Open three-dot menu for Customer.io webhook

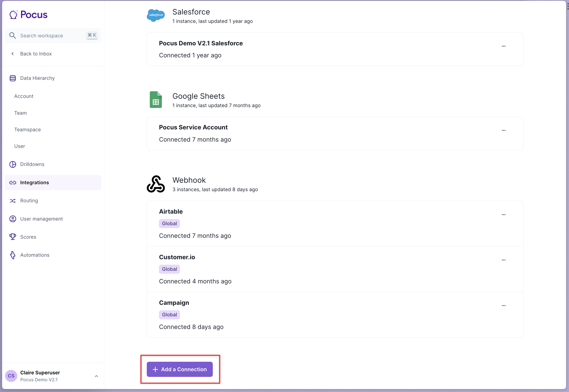(504, 260)
